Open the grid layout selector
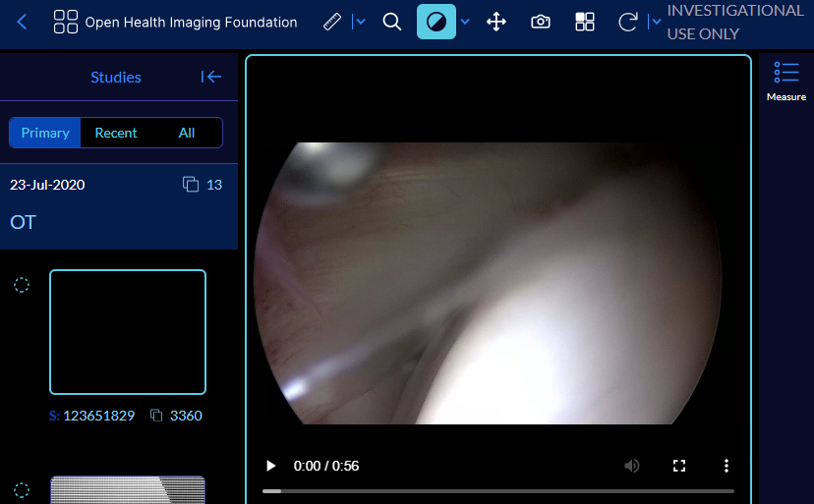This screenshot has height=504, width=814. pyautogui.click(x=585, y=22)
